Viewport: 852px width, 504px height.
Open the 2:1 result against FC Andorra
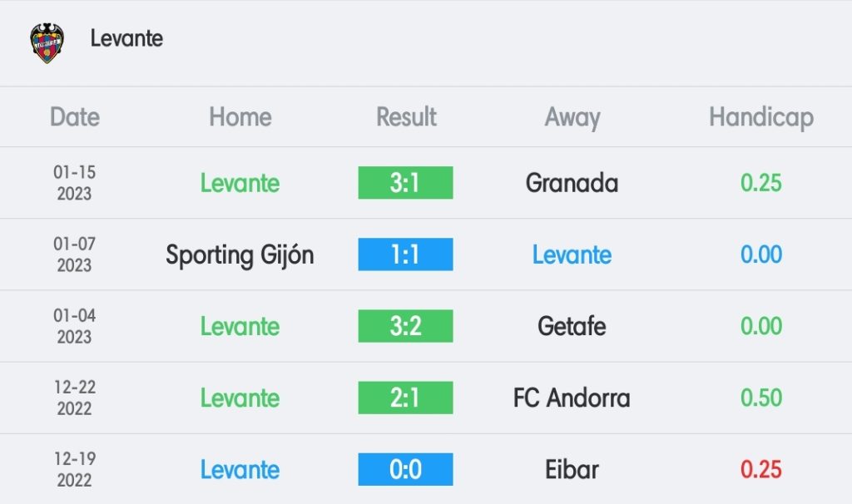(405, 398)
